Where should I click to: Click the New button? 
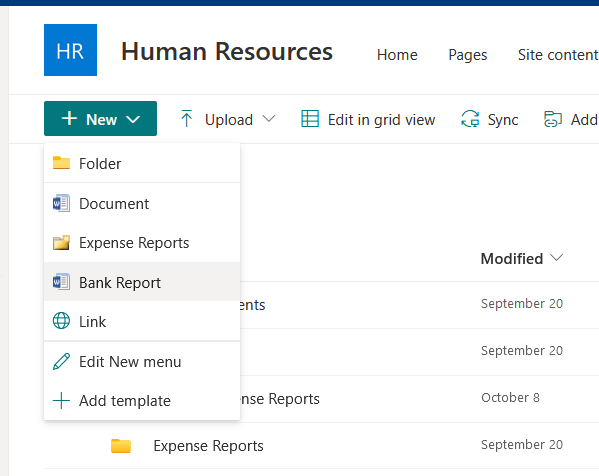coord(100,118)
